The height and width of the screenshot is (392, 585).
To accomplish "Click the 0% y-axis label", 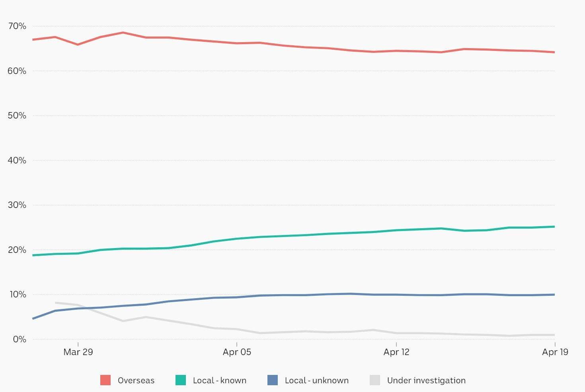I will click(x=19, y=340).
